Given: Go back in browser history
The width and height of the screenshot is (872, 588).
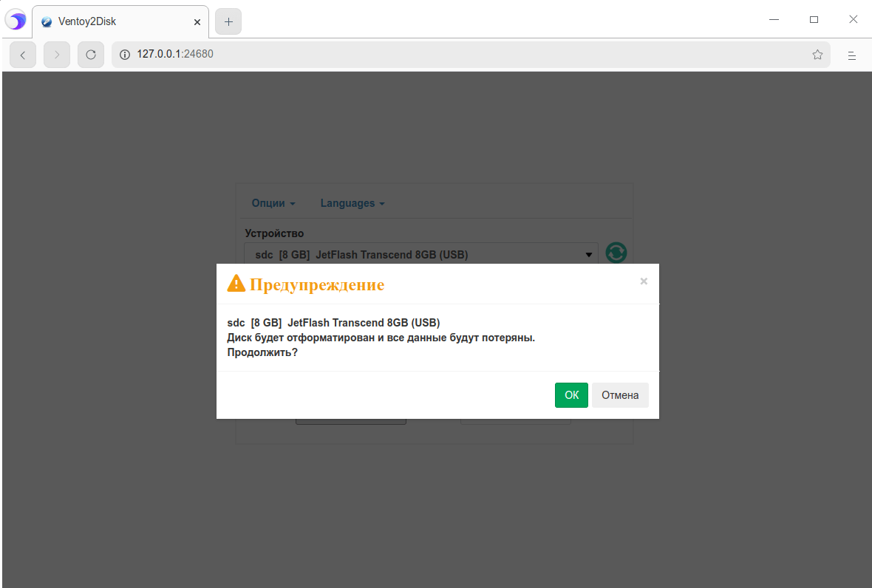Looking at the screenshot, I should (23, 55).
